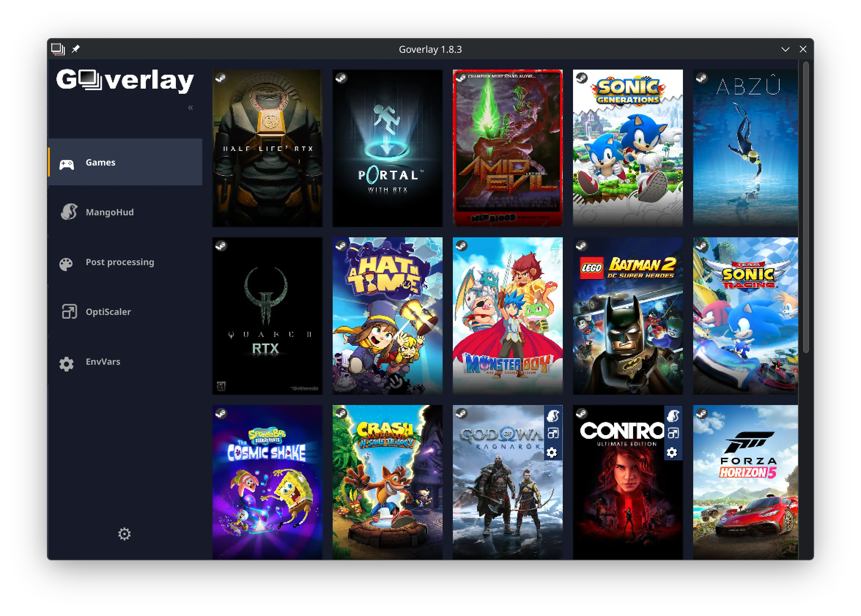Screen dimensions: 861x616
Task: Open the Games section in sidebar
Action: click(125, 162)
